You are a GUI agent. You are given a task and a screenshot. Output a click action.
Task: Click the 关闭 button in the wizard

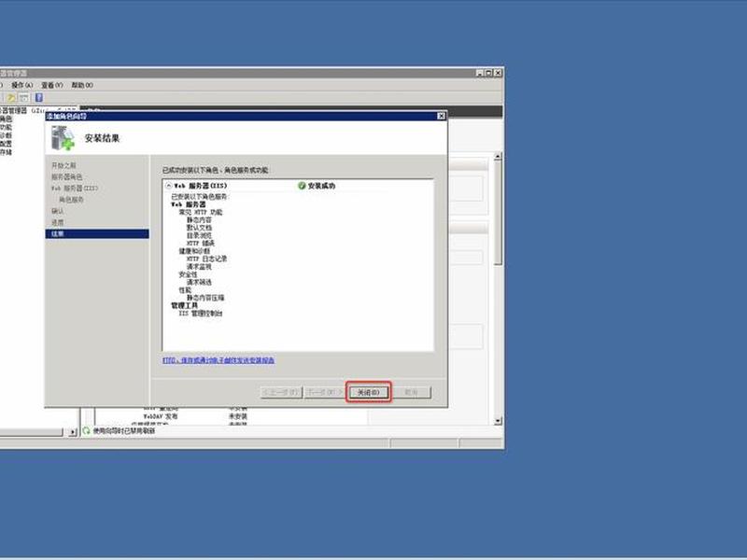tap(369, 392)
